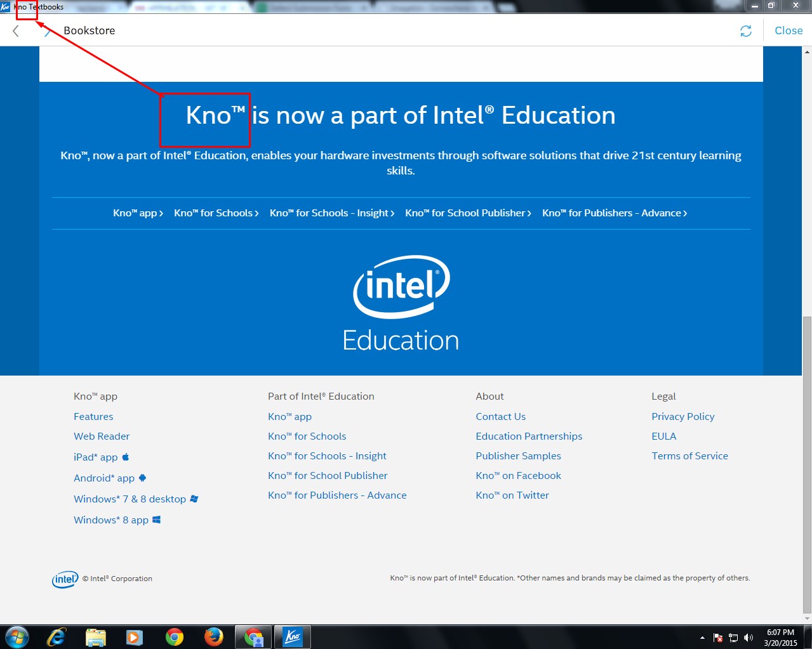This screenshot has height=649, width=812.
Task: Show hidden system tray icons
Action: point(702,638)
